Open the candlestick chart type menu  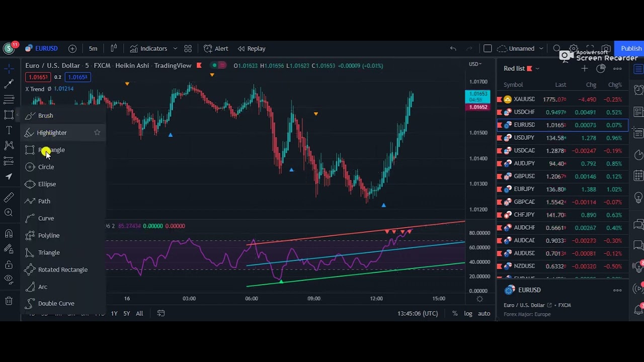pos(114,48)
